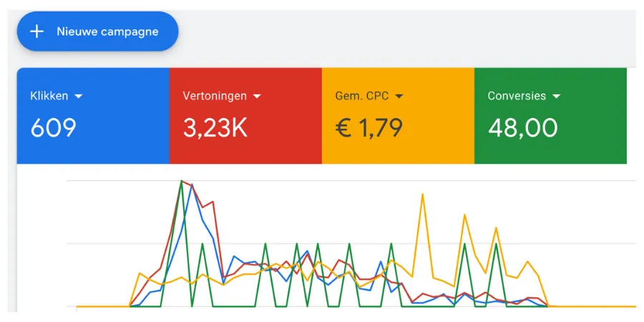Click the blue clicks line peak in chart
Screen dimensions: 644x322
(191, 185)
